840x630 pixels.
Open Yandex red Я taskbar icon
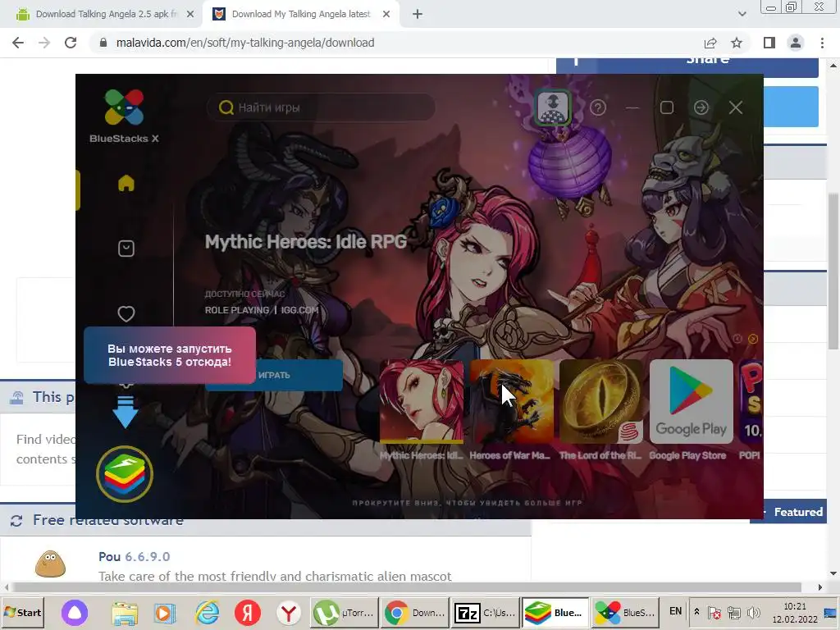click(248, 612)
